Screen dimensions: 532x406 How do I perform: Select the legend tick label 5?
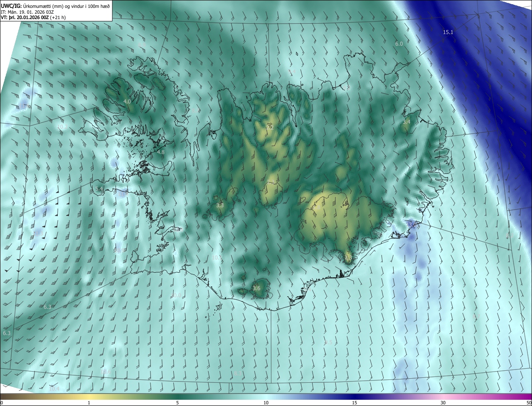(177, 403)
